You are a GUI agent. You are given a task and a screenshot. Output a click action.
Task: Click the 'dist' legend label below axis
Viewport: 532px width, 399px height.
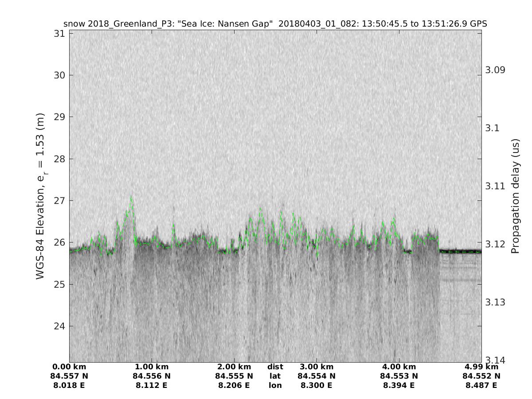(275, 367)
